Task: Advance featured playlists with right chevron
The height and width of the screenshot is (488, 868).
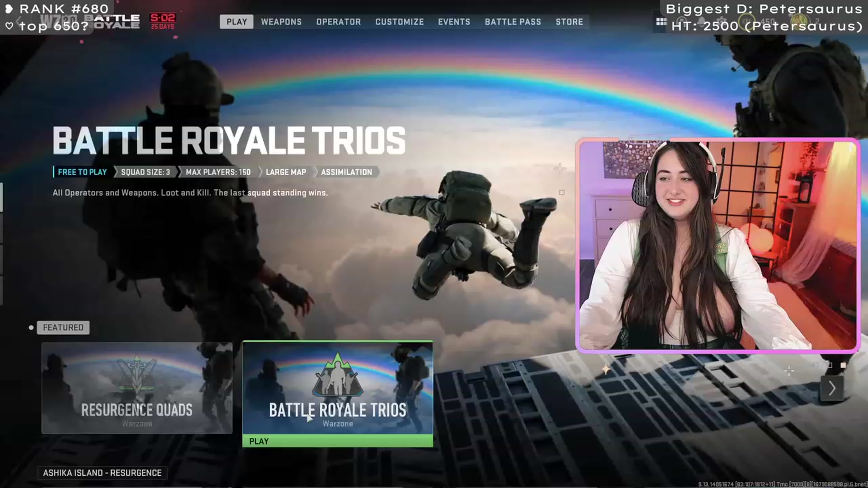Action: (x=832, y=388)
